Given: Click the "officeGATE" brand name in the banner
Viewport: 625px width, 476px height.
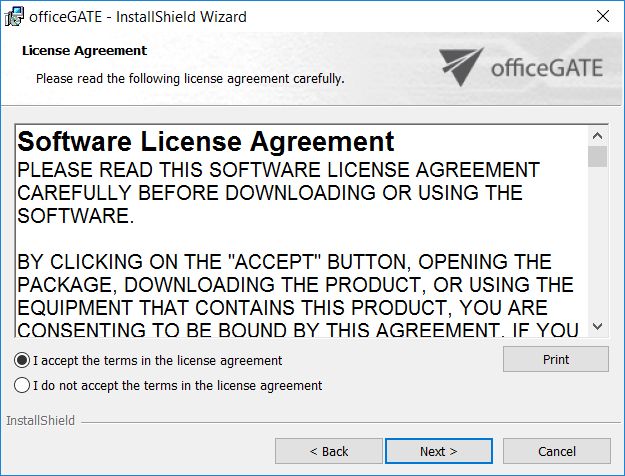Looking at the screenshot, I should 547,68.
